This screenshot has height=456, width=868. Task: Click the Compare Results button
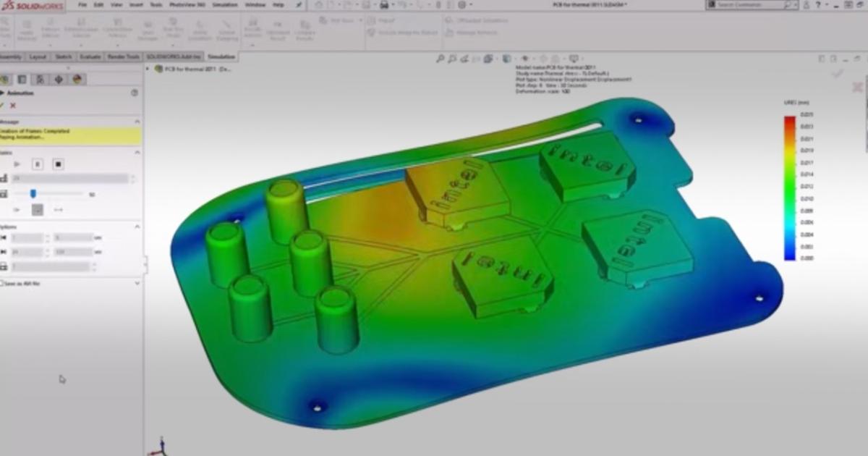pyautogui.click(x=305, y=31)
